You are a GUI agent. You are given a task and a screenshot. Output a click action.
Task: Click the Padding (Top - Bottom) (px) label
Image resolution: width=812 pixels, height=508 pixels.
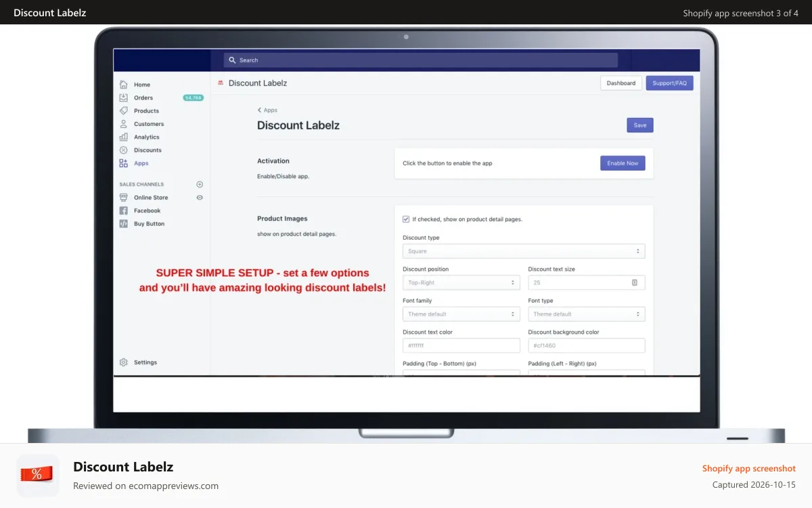pos(439,364)
